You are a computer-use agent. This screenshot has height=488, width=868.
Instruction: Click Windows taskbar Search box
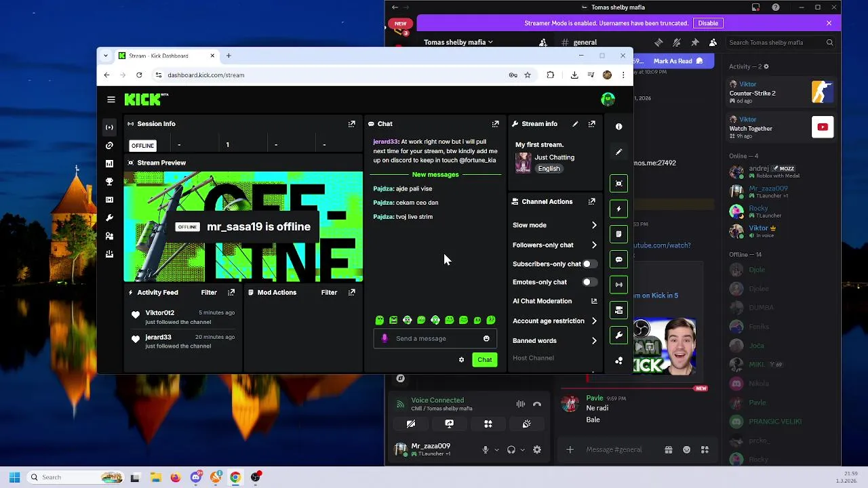coord(76,477)
